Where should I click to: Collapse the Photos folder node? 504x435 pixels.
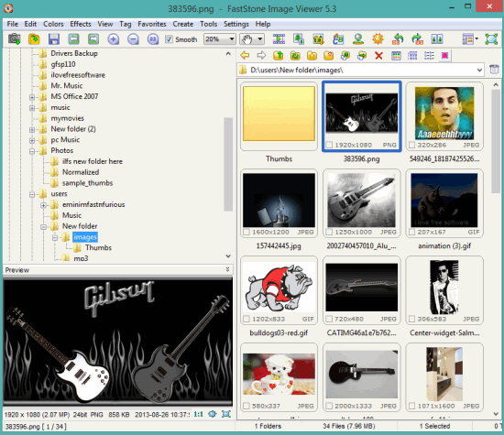tap(32, 151)
